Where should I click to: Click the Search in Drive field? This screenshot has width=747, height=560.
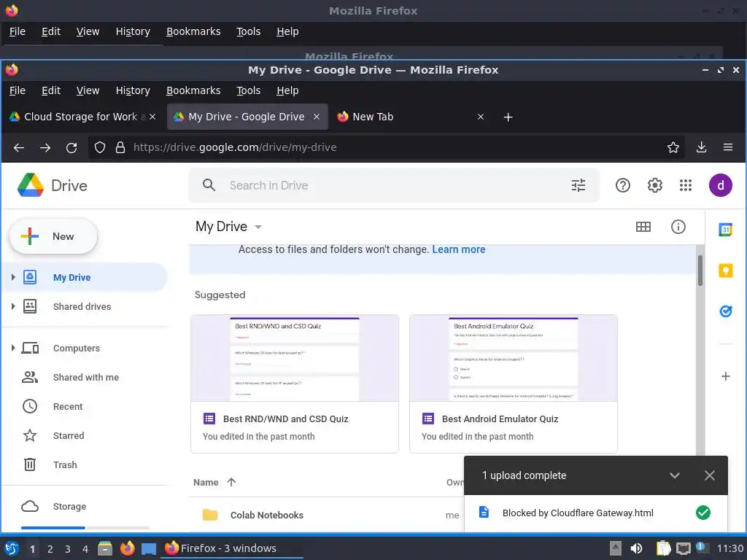coord(394,185)
